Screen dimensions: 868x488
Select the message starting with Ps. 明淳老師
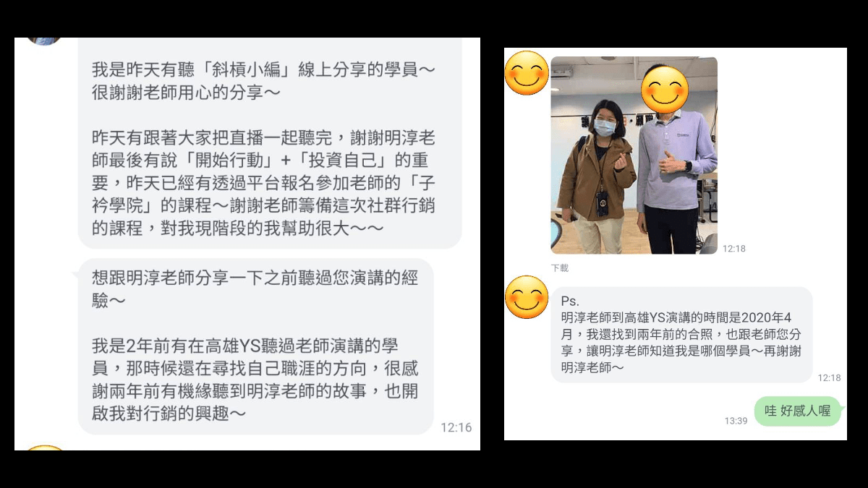(x=681, y=335)
